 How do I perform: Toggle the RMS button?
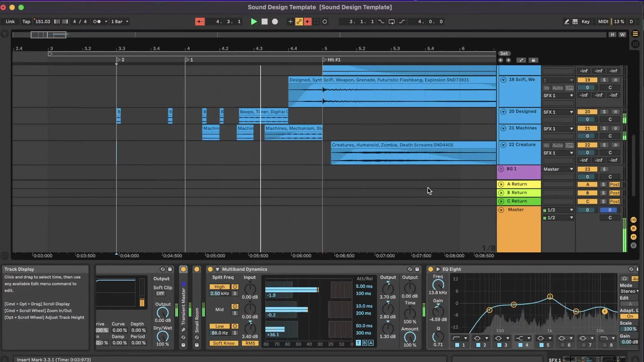[250, 343]
